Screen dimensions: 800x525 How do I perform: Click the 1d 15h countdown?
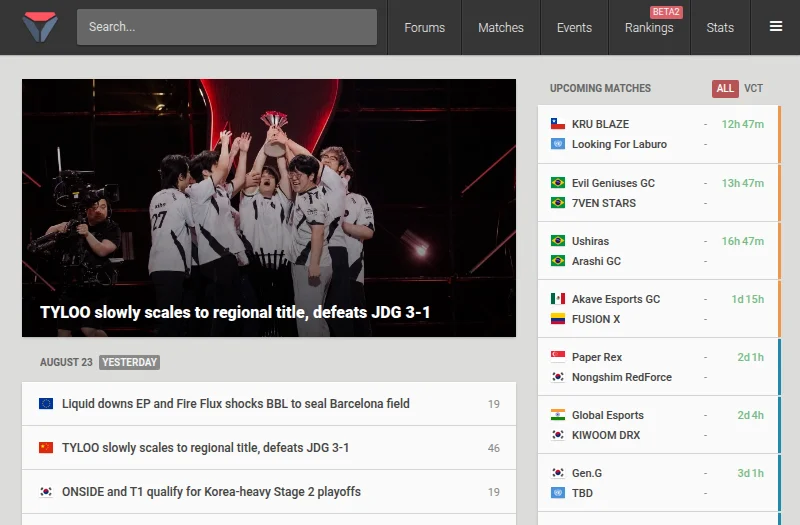pyautogui.click(x=747, y=299)
